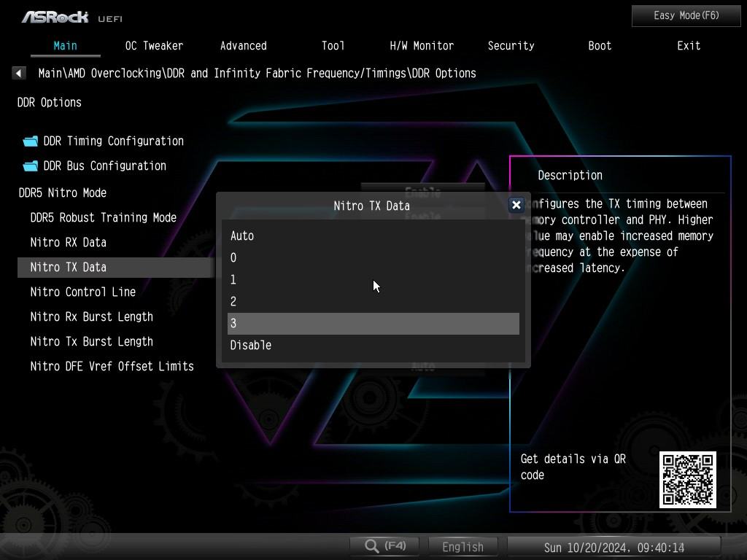Select value 2 in Nitro TX Data list
Image resolution: width=747 pixels, height=560 pixels.
coord(373,301)
